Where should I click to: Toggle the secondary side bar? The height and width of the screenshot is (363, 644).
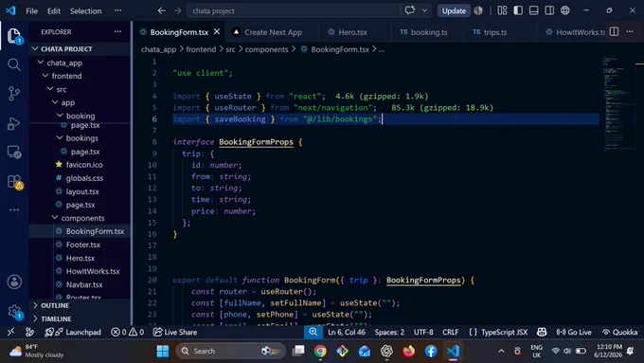549,10
